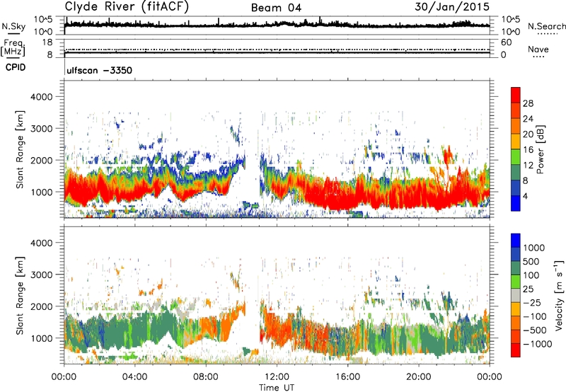Viewport: 566px width, 392px height.
Task: Click the red top segment of Power colorbar
Action: pos(516,95)
